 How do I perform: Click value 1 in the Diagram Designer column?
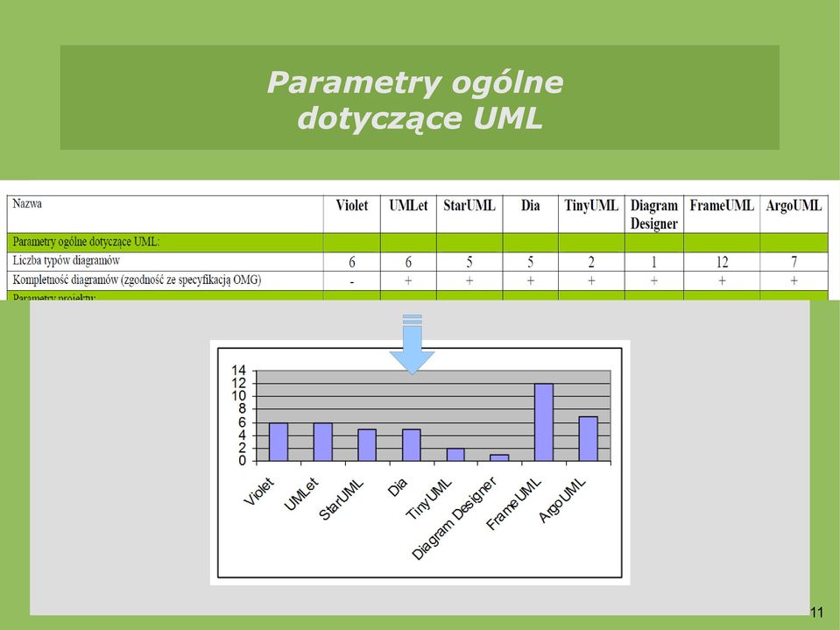(x=653, y=262)
